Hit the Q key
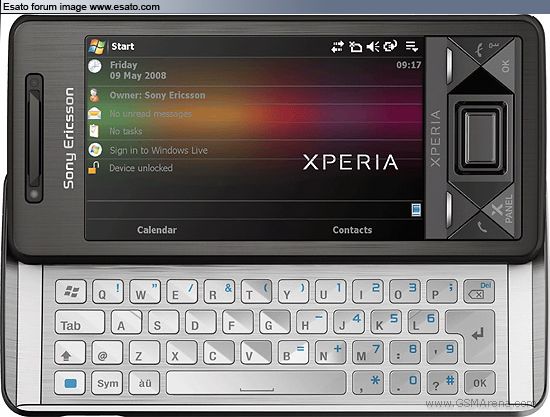This screenshot has height=417, width=550. (x=108, y=291)
